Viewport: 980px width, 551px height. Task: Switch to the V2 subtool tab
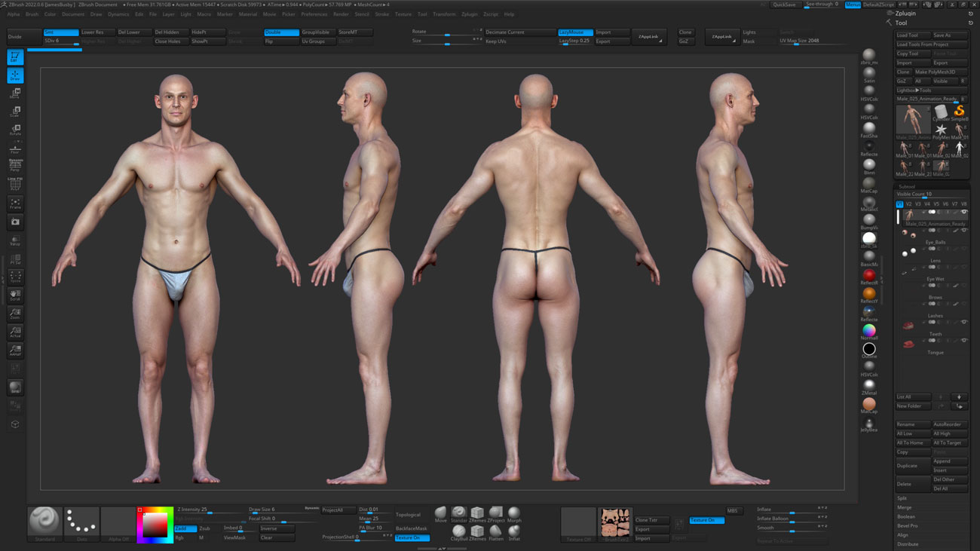click(x=908, y=204)
